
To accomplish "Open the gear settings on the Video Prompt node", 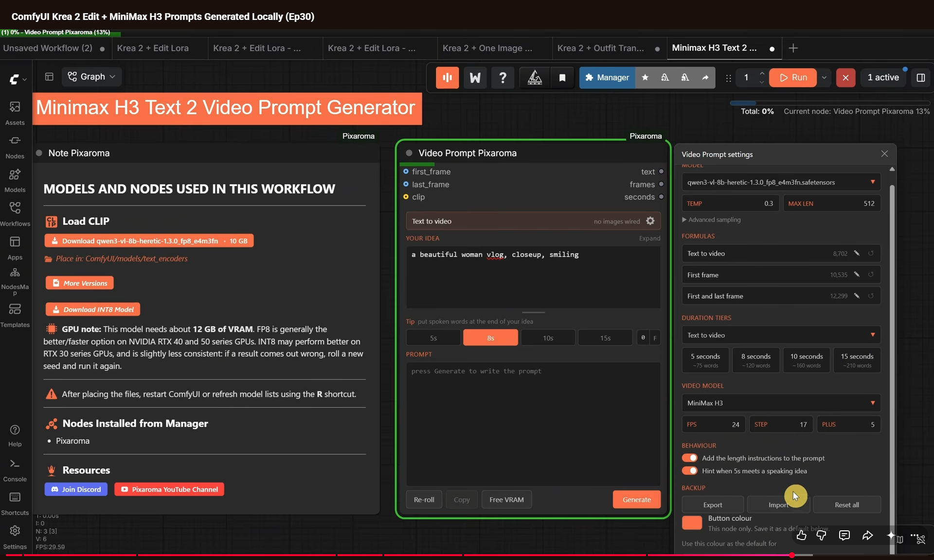I will point(650,221).
